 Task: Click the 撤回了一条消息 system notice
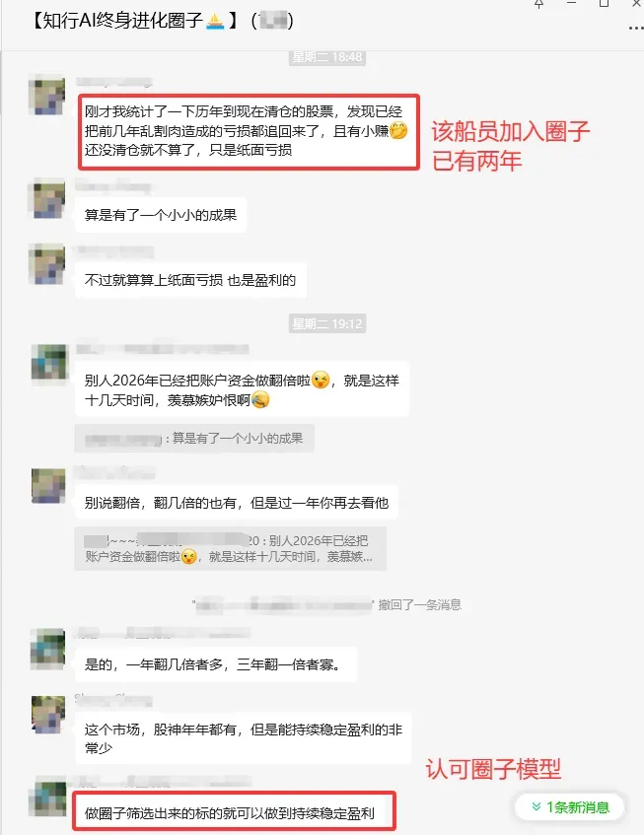coord(420,605)
